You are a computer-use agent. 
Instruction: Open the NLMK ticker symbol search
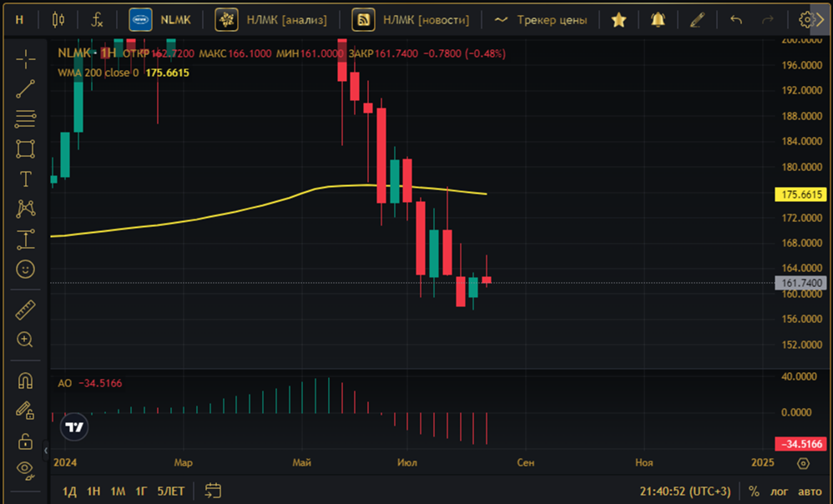click(x=160, y=20)
